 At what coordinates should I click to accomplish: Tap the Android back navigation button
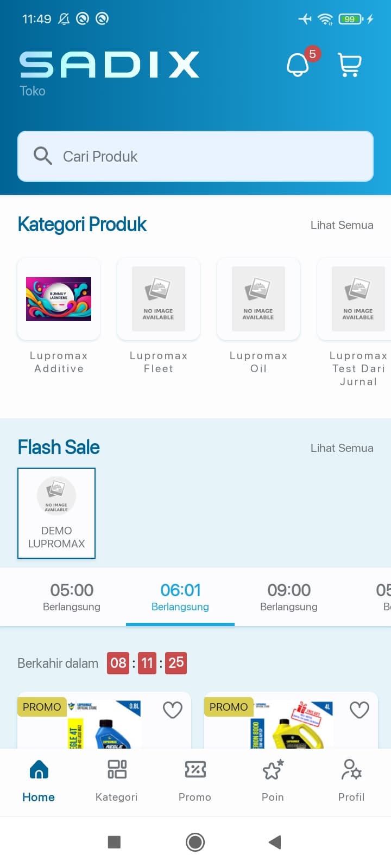(275, 842)
